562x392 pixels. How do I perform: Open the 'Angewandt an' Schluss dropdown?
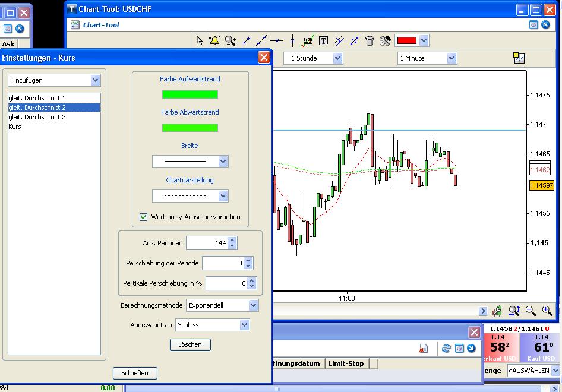244,325
